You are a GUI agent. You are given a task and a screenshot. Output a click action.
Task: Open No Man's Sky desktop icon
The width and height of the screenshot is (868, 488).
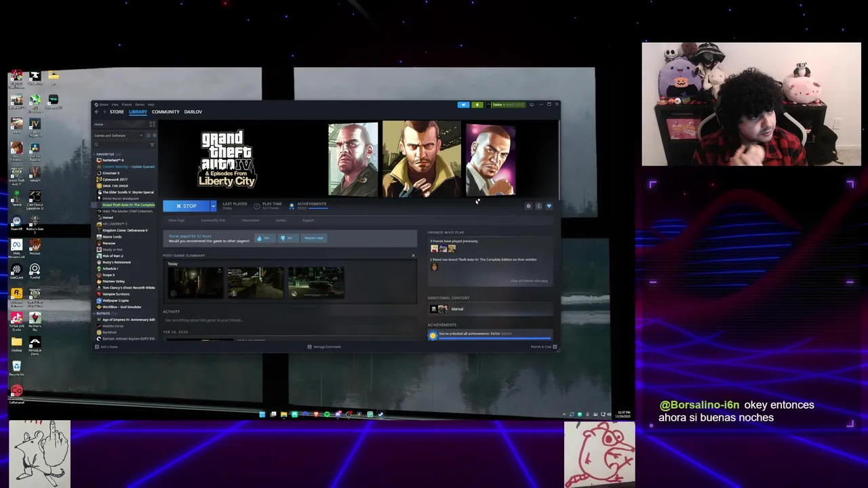coord(35,321)
